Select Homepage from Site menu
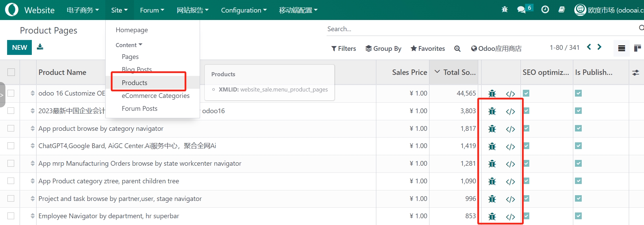 132,30
